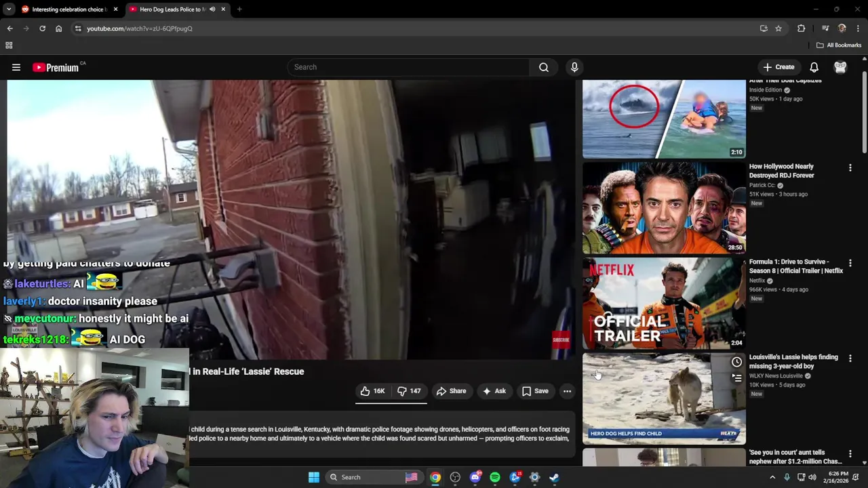Open Louisville's Lassie helps finding boy title
Image resolution: width=868 pixels, height=488 pixels.
[793, 362]
